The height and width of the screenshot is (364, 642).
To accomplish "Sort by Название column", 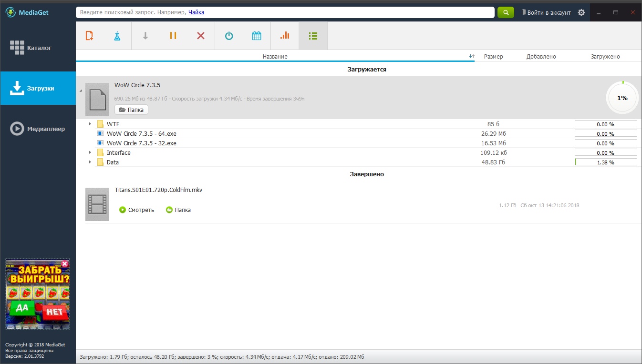I will tap(275, 56).
